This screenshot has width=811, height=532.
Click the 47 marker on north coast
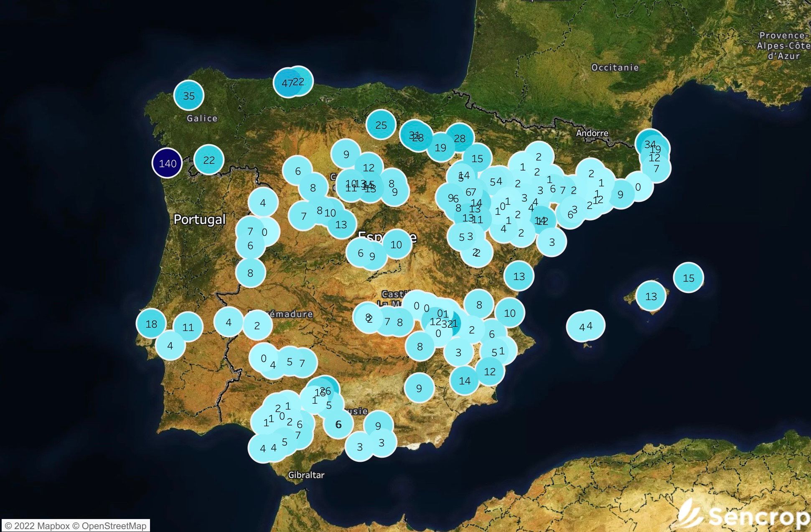click(x=285, y=83)
